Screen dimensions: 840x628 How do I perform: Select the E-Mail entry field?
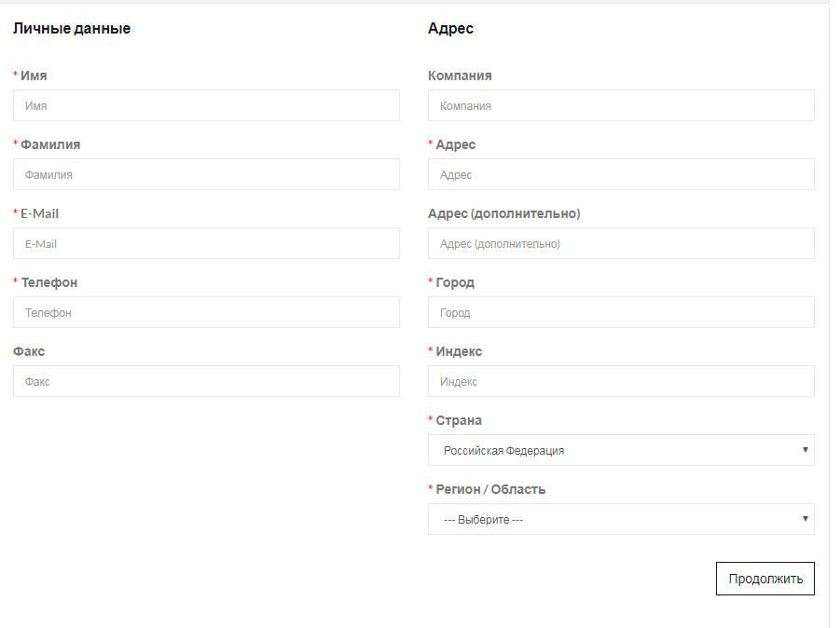[206, 243]
